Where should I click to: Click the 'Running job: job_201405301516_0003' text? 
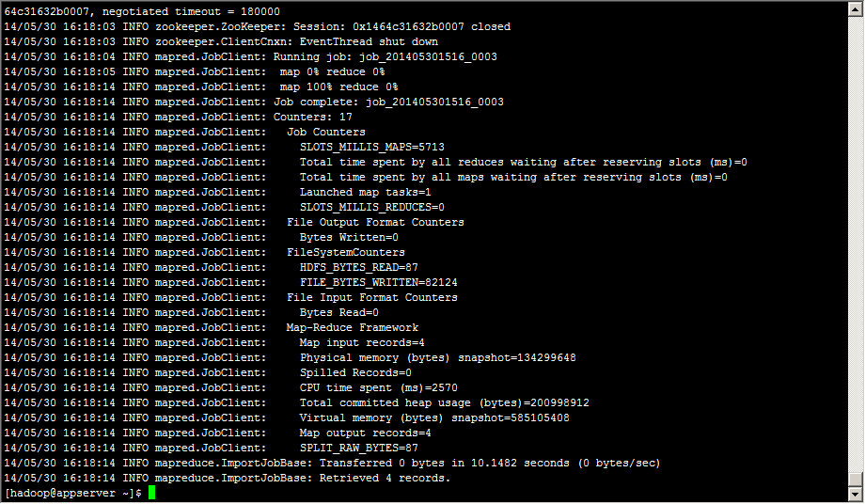coord(385,56)
